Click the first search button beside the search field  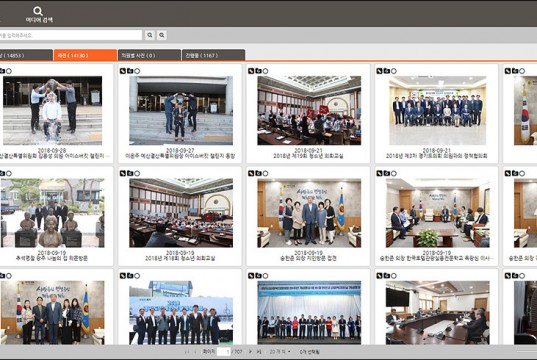(x=150, y=35)
